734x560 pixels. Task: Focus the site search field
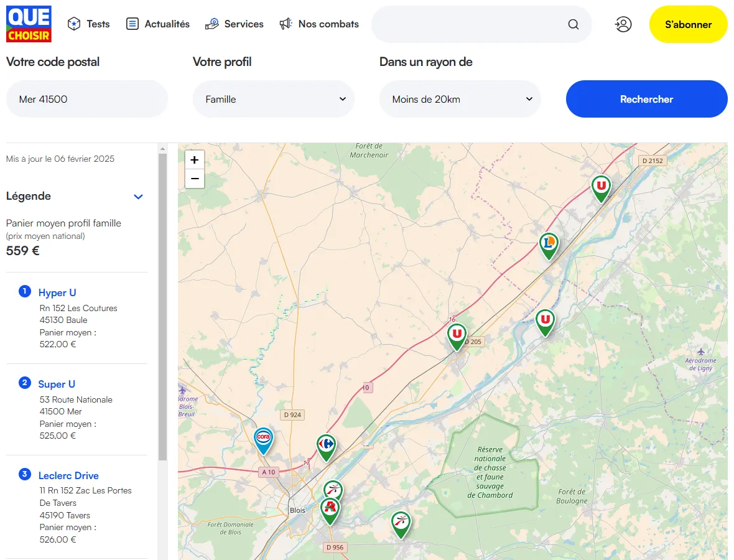[468, 24]
